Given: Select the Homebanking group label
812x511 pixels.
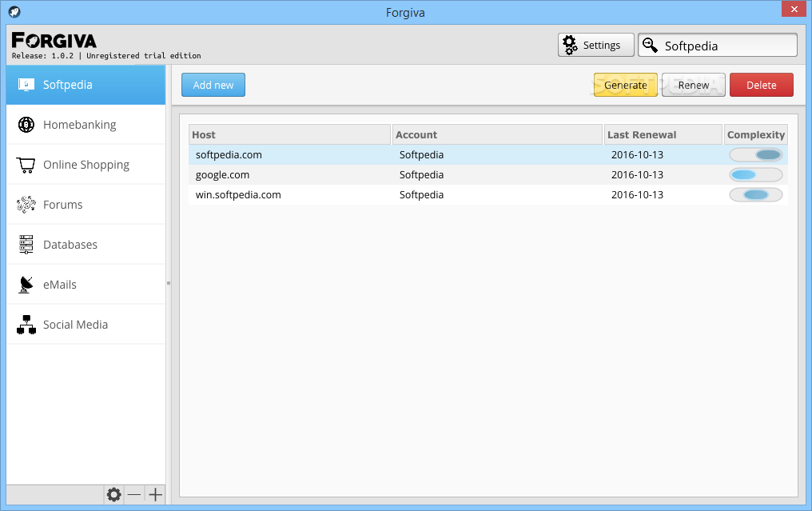Looking at the screenshot, I should (x=80, y=125).
